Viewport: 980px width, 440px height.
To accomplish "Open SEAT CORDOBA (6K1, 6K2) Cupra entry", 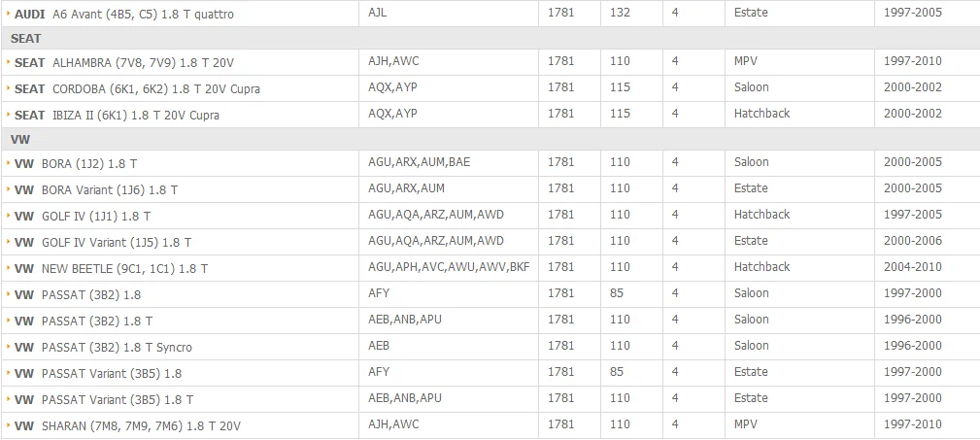I will click(x=137, y=89).
